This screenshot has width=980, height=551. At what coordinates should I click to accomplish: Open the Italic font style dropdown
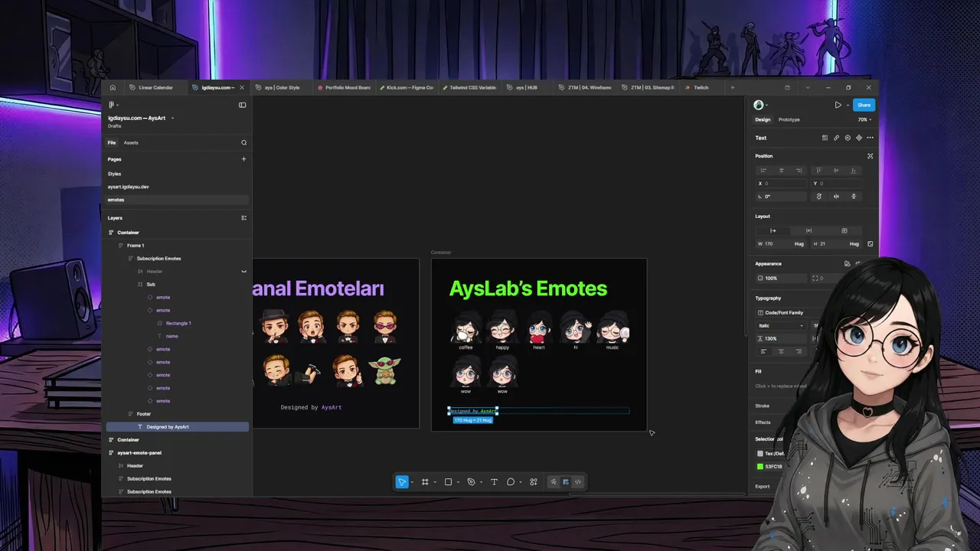tap(780, 326)
